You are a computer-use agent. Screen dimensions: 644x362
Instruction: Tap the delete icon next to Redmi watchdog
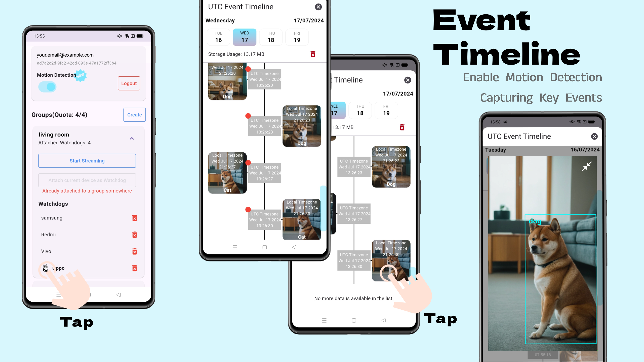click(x=135, y=235)
